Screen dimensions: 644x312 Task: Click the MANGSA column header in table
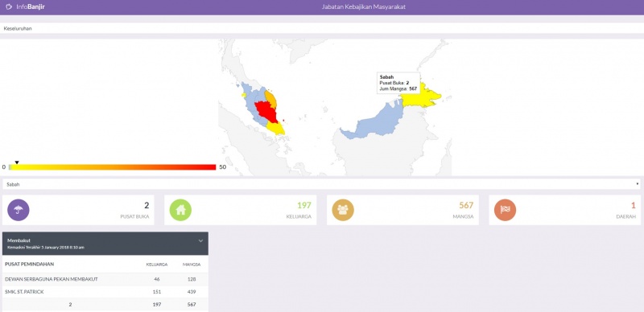[x=192, y=265]
